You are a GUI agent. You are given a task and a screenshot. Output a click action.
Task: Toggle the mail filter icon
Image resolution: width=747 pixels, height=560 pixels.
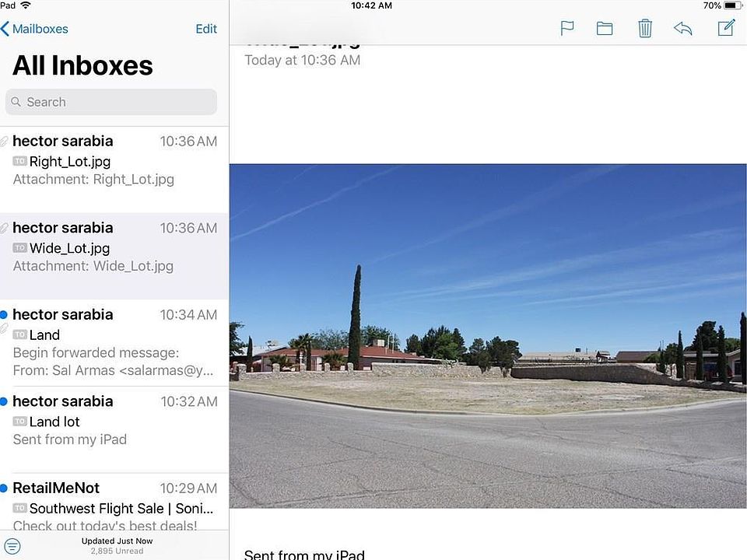click(12, 546)
